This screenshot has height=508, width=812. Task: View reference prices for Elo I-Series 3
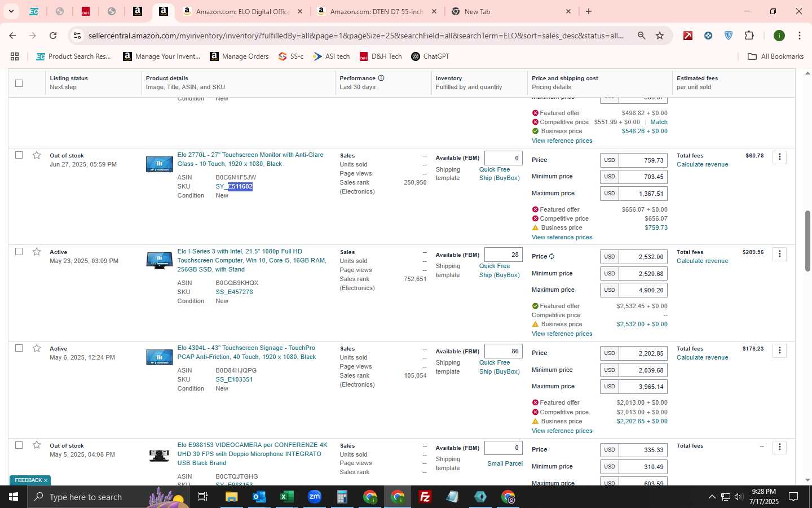tap(562, 334)
